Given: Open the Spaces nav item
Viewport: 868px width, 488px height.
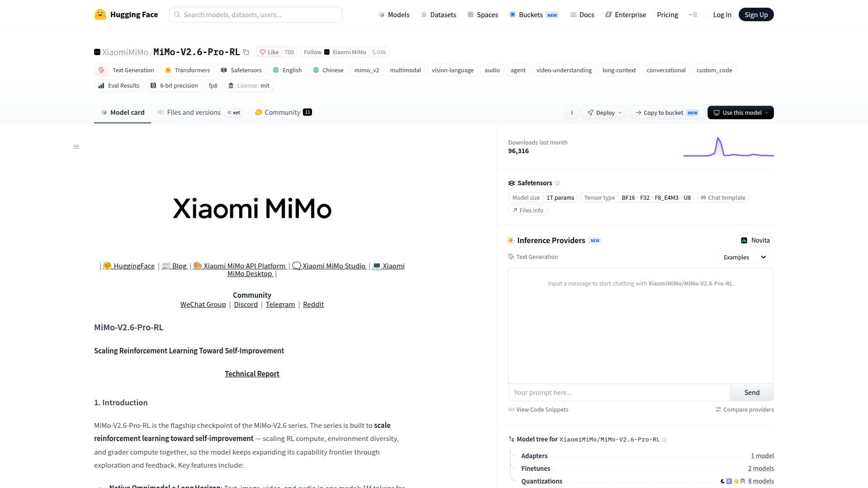Looking at the screenshot, I should [x=482, y=14].
